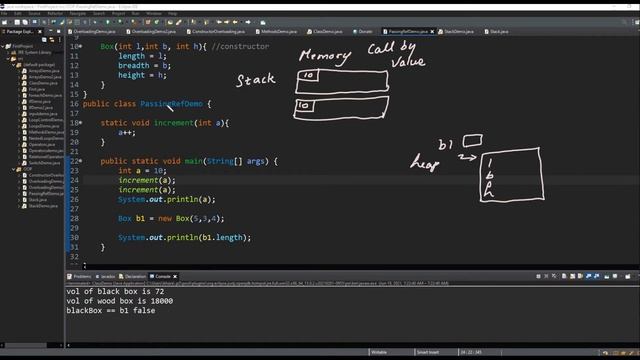This screenshot has width=640, height=360.
Task: Open the Navigate menu
Action: click(78, 13)
